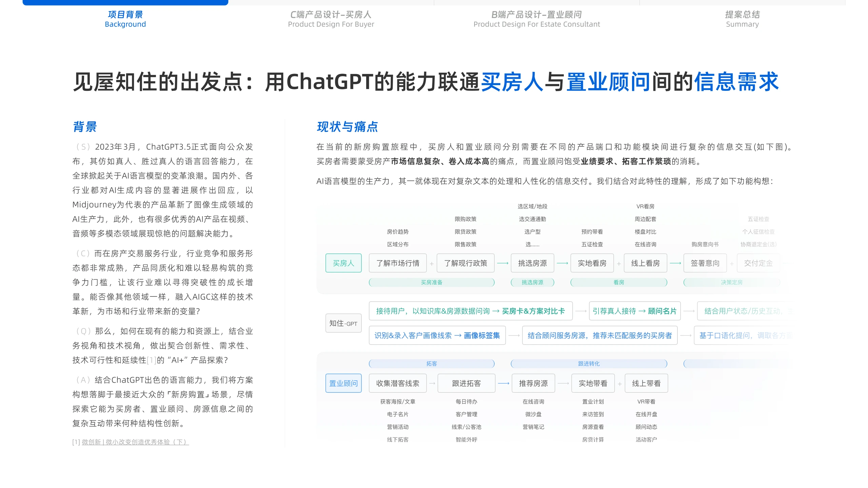Viewport: 868px width, 488px height.
Task: Click the 买房卡&方案对比卡 function box
Action: tap(471, 311)
